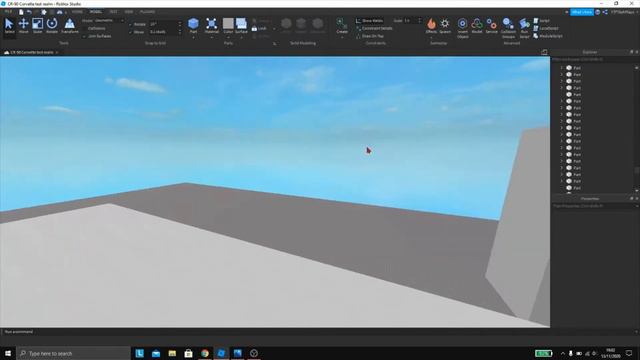
Task: Switch to the PLUGINS ribbon tab
Action: (147, 12)
